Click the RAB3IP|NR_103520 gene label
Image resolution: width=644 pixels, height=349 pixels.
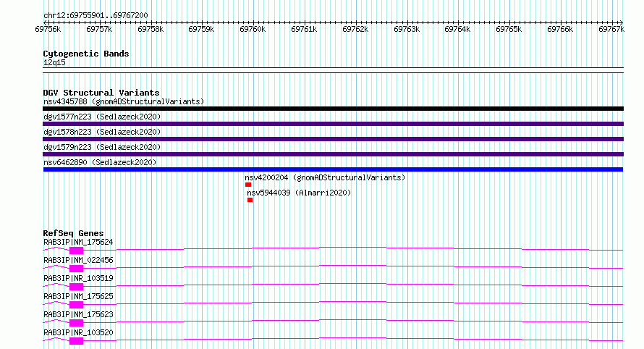pos(78,332)
